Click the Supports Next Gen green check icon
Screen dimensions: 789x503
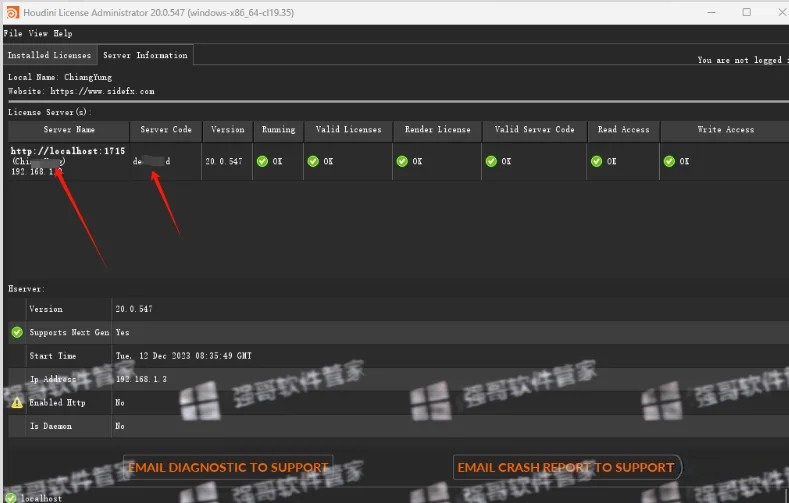17,332
